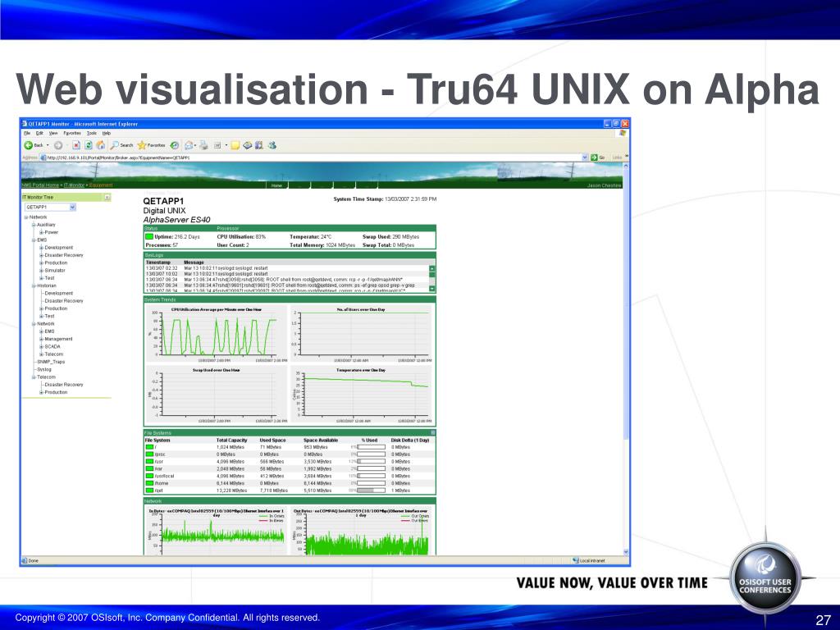Click the CPU Utilisation Average chart
Viewport: 840px width, 630px height.
coord(217,335)
